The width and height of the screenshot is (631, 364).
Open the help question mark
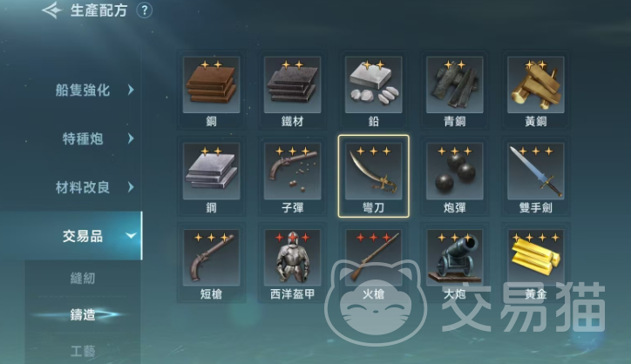145,10
